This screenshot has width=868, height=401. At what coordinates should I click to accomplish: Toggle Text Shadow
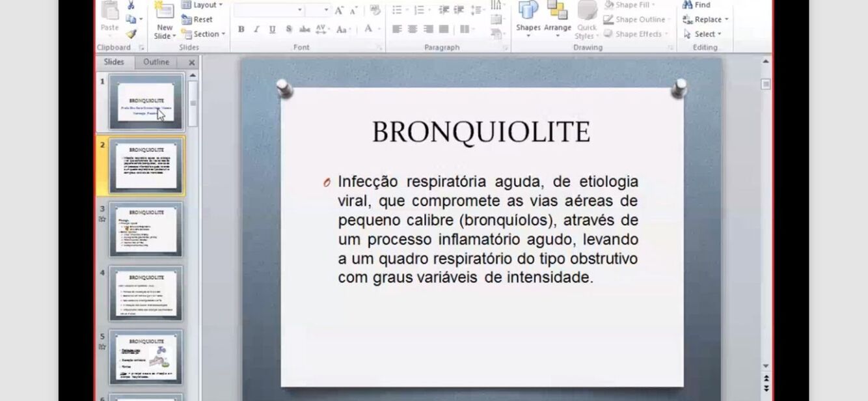pyautogui.click(x=288, y=29)
